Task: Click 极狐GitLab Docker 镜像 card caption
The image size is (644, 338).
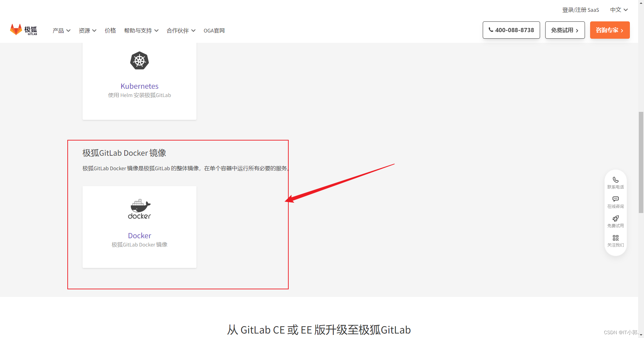Action: pos(140,245)
